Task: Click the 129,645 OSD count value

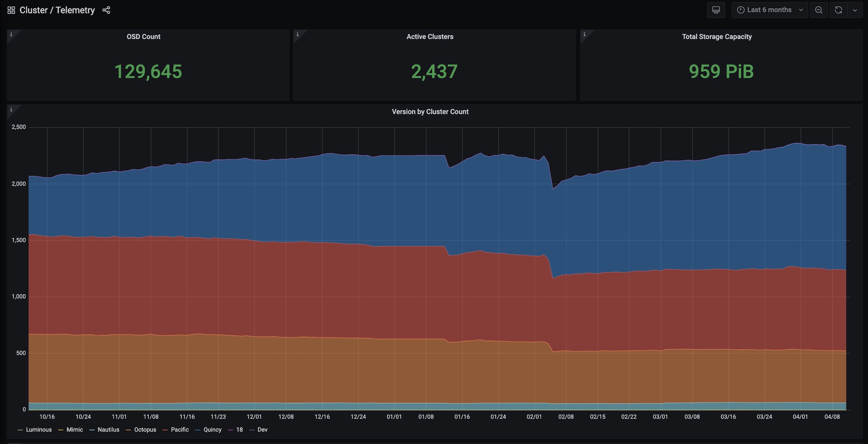Action: click(x=148, y=71)
